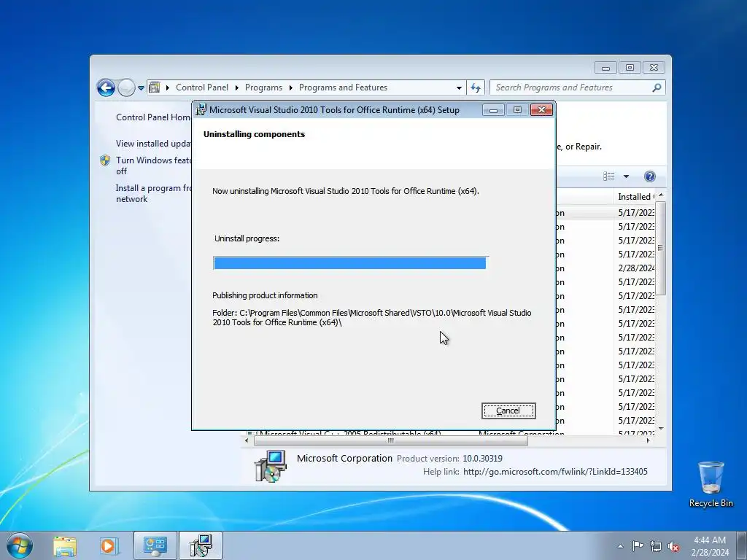Cancel the uninstall in the Setup dialog
The width and height of the screenshot is (747, 560).
pyautogui.click(x=508, y=411)
